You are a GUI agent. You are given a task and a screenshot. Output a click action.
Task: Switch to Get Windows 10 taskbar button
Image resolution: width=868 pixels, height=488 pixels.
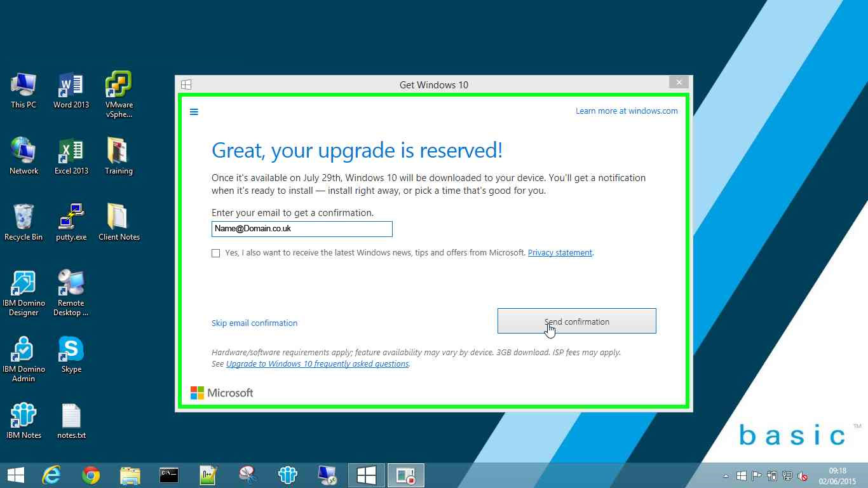click(x=367, y=475)
